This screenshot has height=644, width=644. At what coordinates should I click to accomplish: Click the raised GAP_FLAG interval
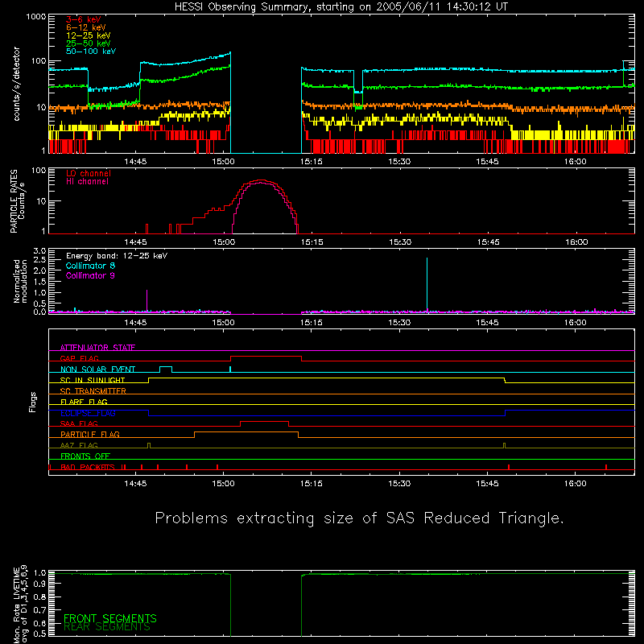pos(266,357)
